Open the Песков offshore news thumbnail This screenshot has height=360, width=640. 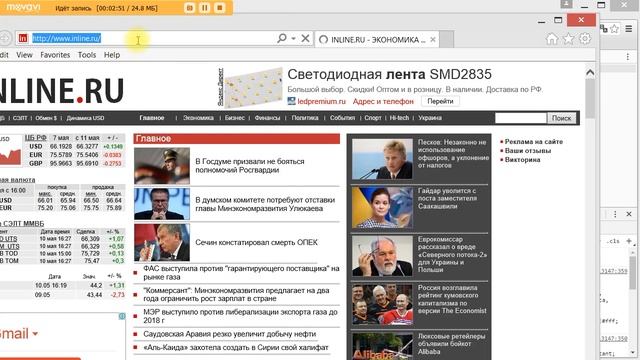tap(382, 159)
